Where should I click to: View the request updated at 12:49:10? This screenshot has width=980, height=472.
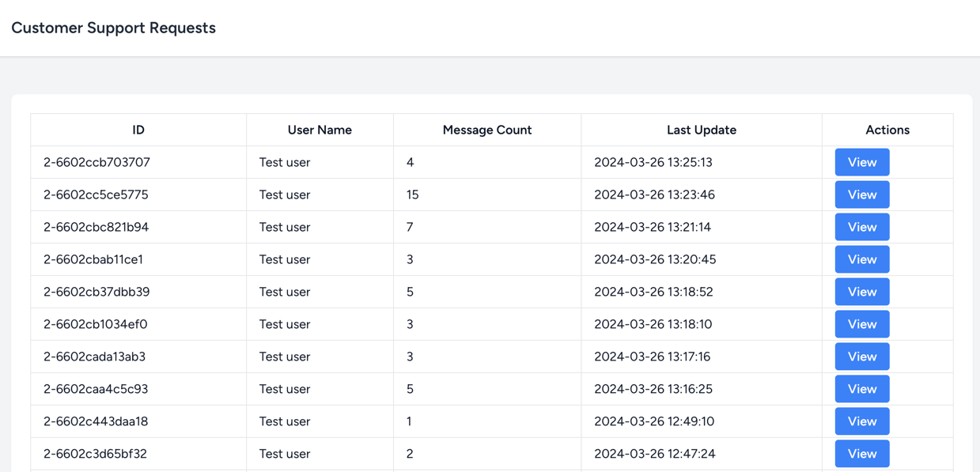[x=862, y=421]
